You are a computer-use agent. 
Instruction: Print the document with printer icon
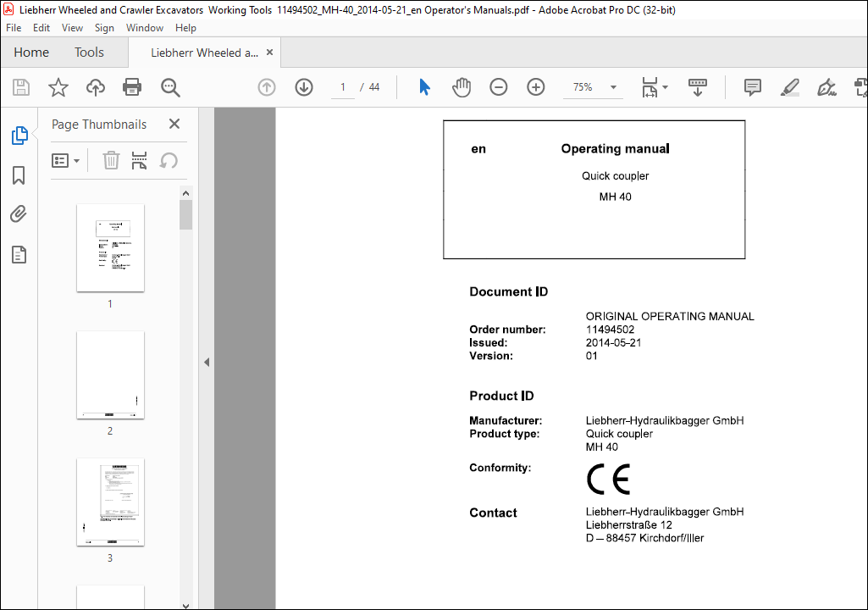(x=132, y=87)
